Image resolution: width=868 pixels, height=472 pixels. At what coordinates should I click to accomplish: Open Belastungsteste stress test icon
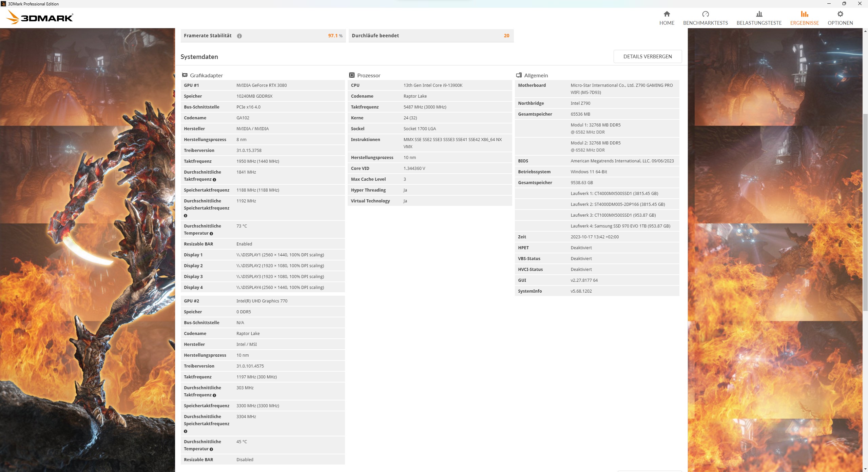759,14
